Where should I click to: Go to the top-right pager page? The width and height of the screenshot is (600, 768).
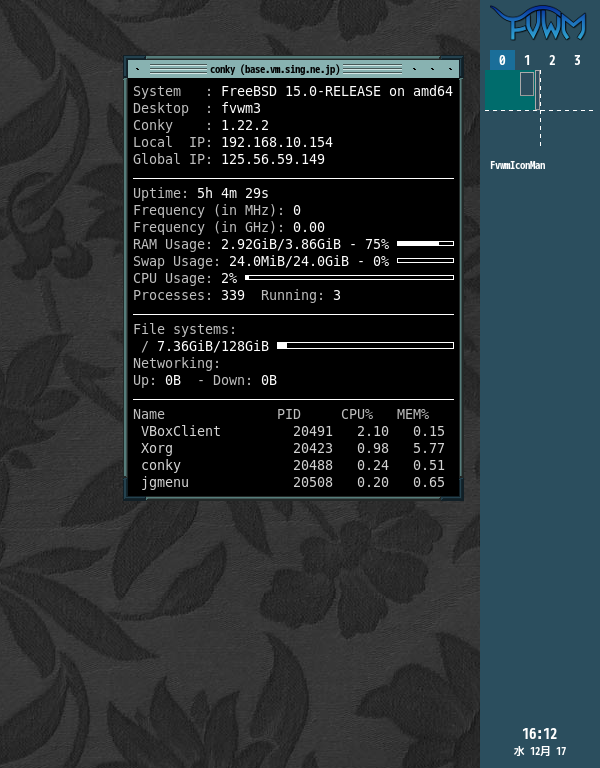[566, 90]
